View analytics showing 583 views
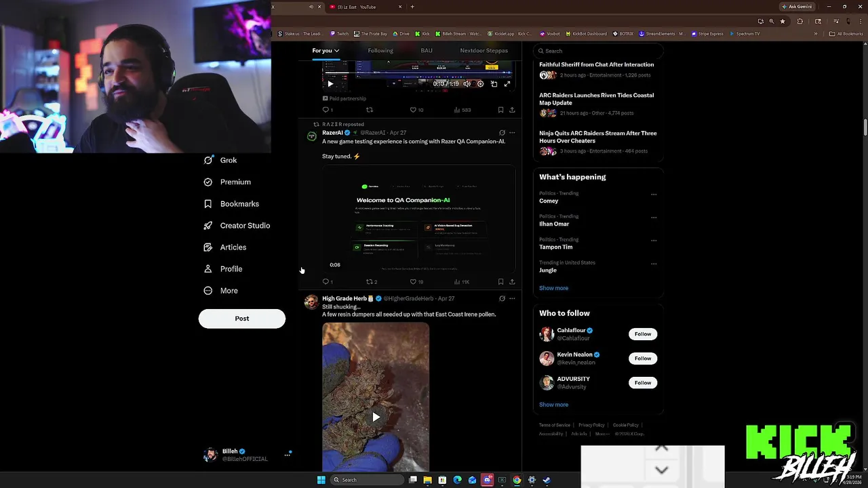This screenshot has width=868, height=488. pos(462,110)
